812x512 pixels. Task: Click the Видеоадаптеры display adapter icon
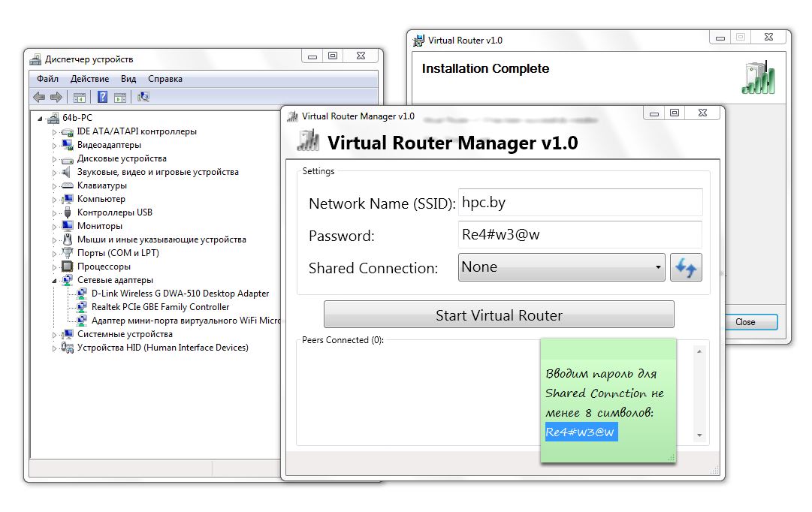(x=68, y=145)
